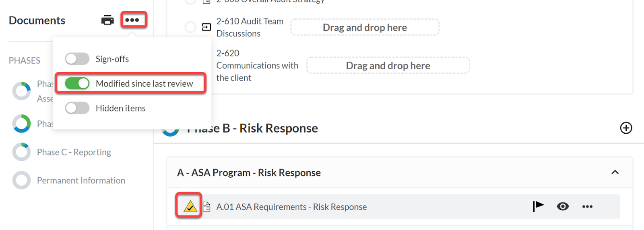The width and height of the screenshot is (644, 230).
Task: Click the print documents icon
Action: 107,20
